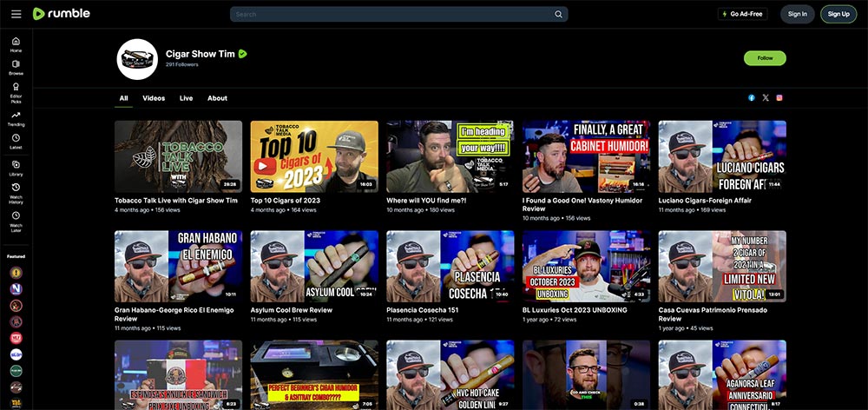Go to Rumble logo home
Viewport: 868px width, 410px height.
tap(62, 14)
